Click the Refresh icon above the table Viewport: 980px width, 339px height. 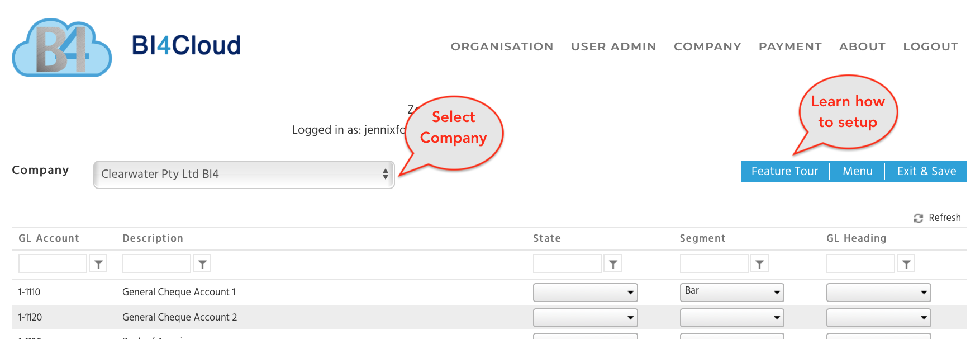coord(918,218)
